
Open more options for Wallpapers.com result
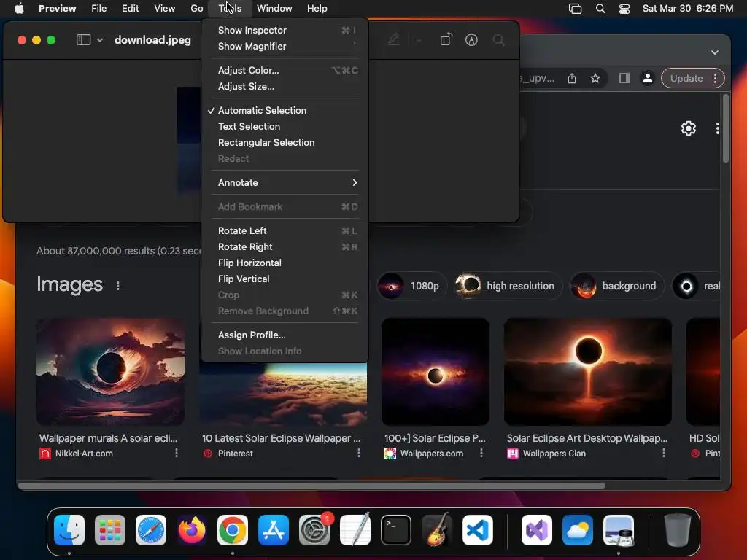click(481, 453)
